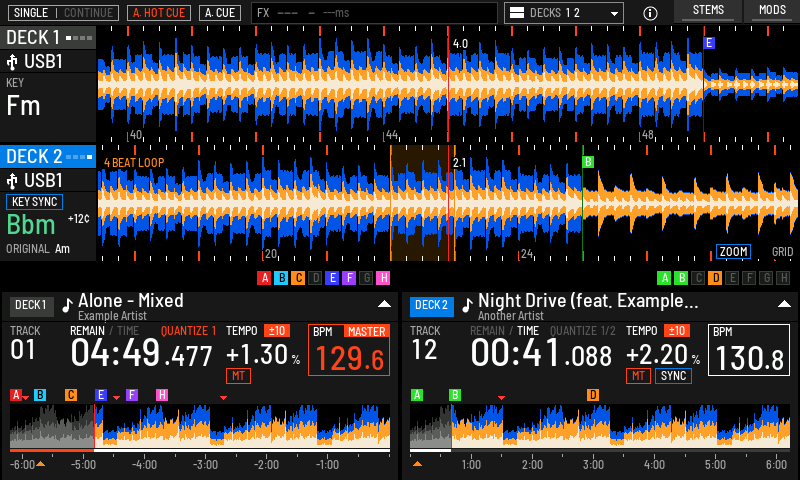Click hot cue A marker above Deck 2 overview

pos(417,395)
